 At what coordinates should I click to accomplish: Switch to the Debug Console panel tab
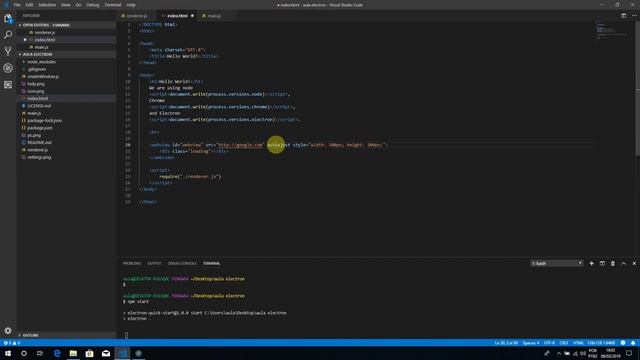182,264
